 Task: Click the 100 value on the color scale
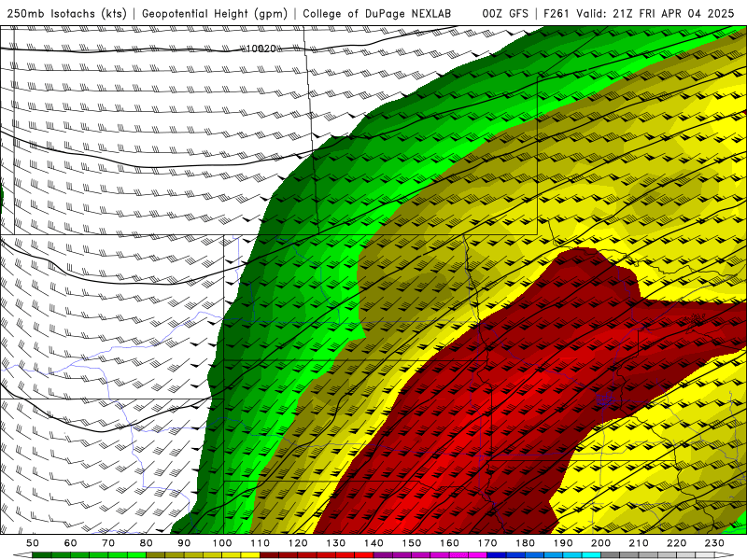tap(222, 543)
